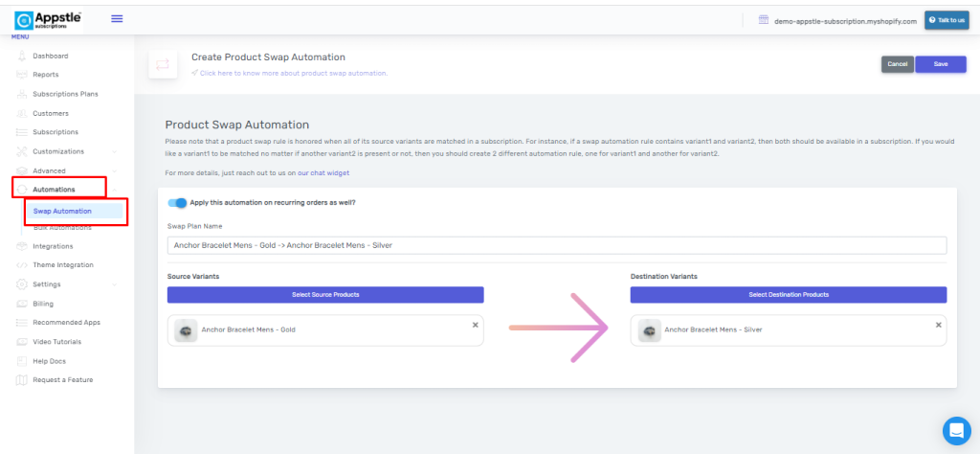Click the Customizations sidebar icon
The image size is (980, 454).
tap(22, 152)
